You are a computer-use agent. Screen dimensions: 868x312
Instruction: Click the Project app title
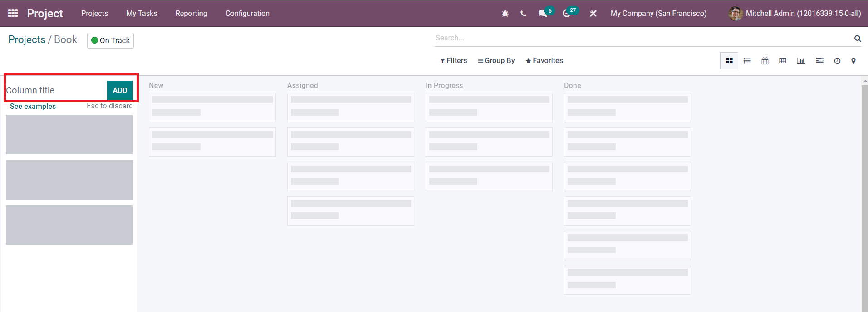click(45, 14)
